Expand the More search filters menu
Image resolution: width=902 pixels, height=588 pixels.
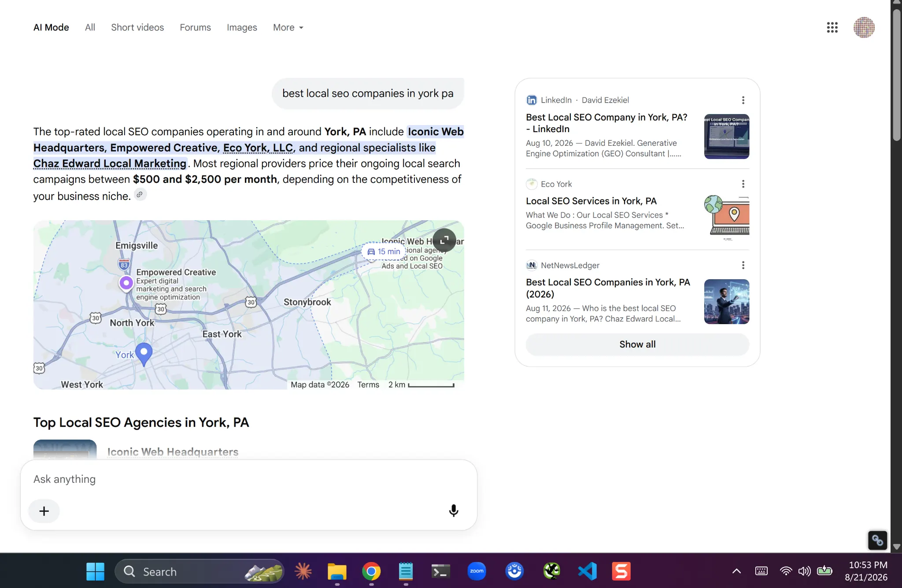coord(288,27)
